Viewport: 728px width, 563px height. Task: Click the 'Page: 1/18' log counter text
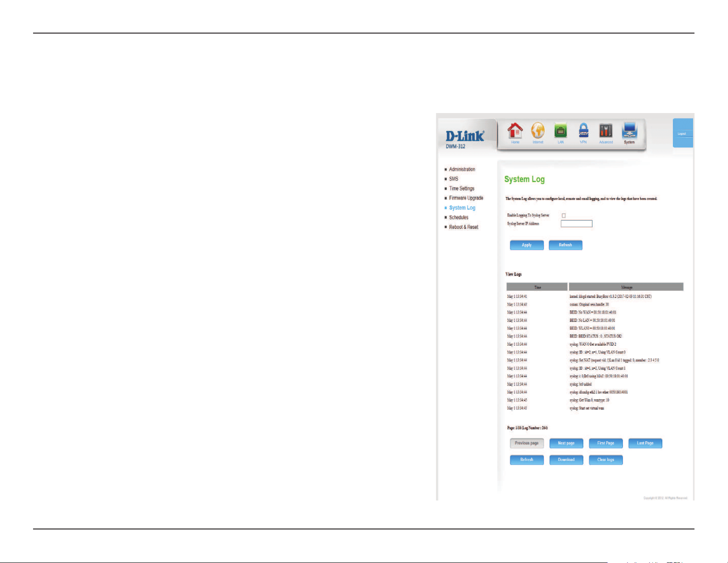527,428
